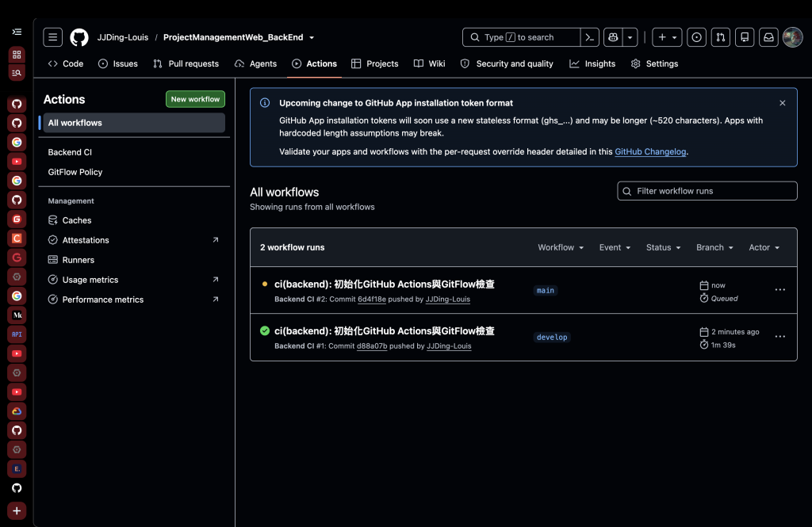Open Copilot chat icon in header

pyautogui.click(x=613, y=37)
